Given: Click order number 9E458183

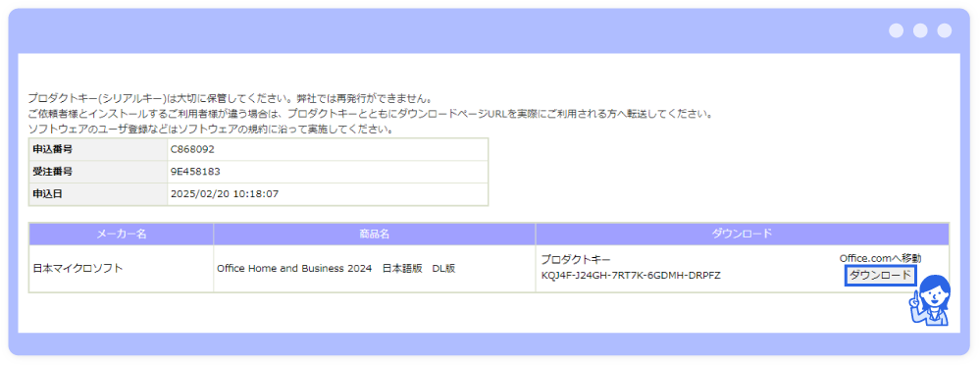Looking at the screenshot, I should tap(195, 172).
